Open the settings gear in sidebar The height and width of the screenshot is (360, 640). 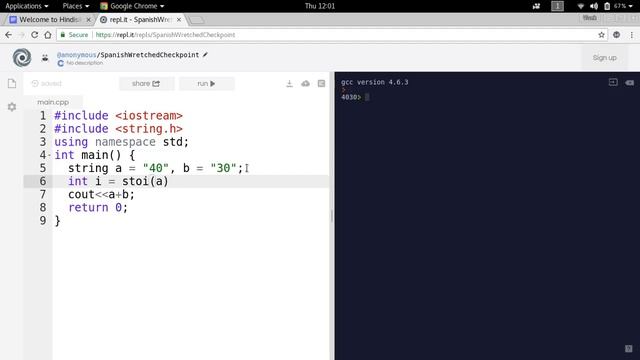tap(12, 107)
